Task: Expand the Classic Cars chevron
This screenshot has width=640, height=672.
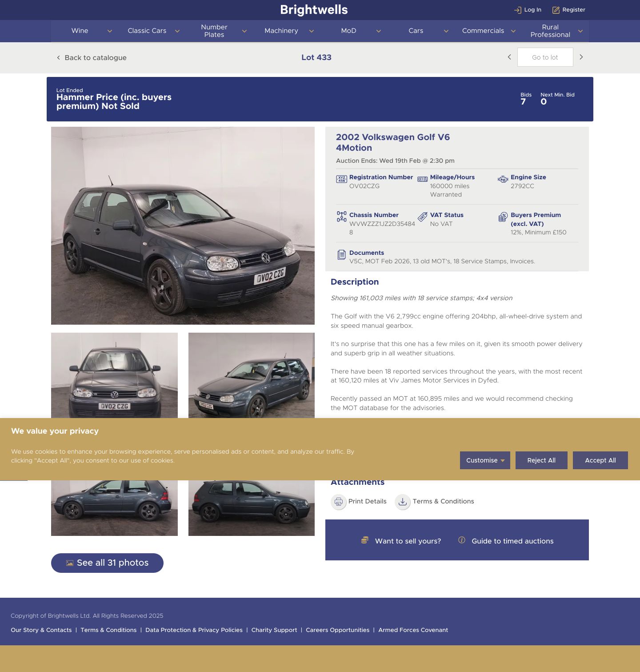Action: click(177, 31)
